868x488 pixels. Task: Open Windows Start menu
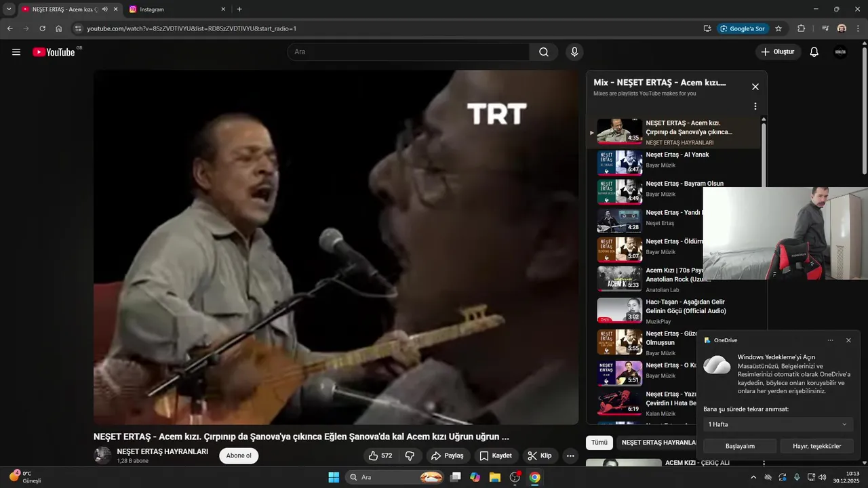(334, 477)
